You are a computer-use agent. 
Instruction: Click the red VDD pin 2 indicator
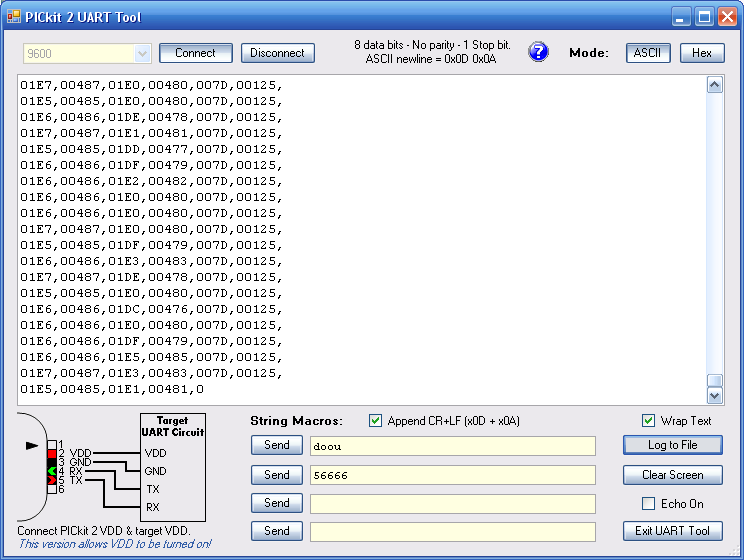click(x=52, y=454)
